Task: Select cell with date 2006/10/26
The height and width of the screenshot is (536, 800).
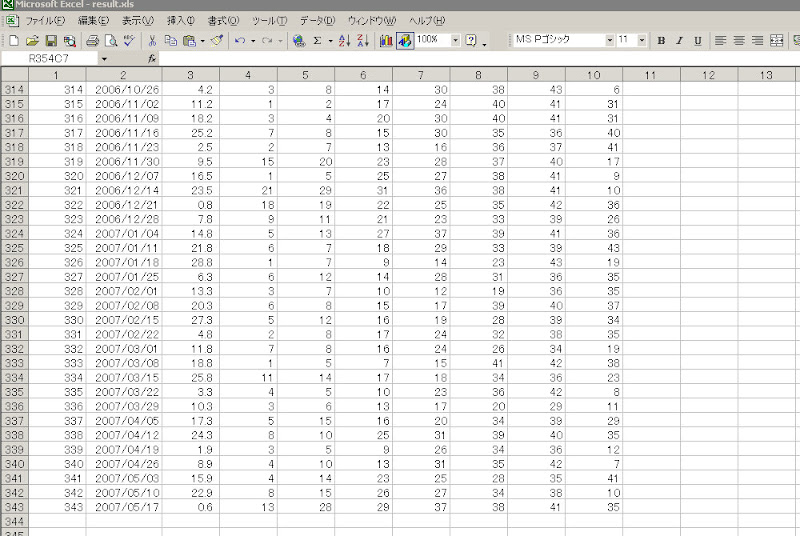Action: 124,90
